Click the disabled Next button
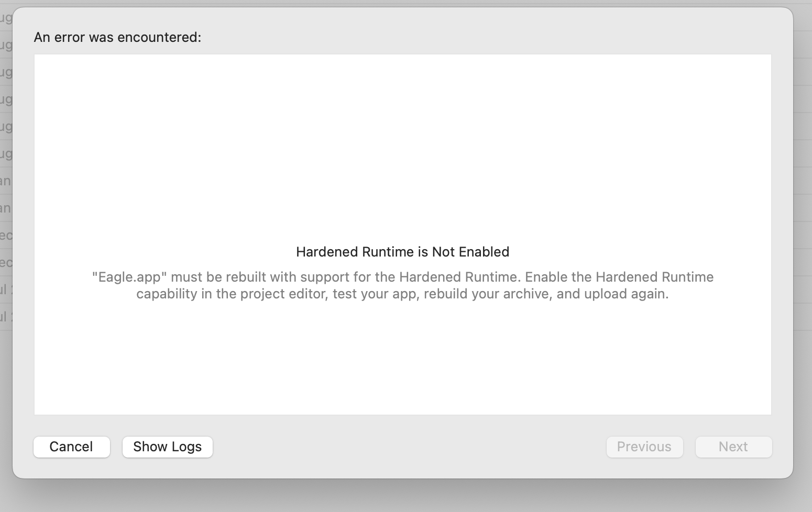 pos(733,447)
